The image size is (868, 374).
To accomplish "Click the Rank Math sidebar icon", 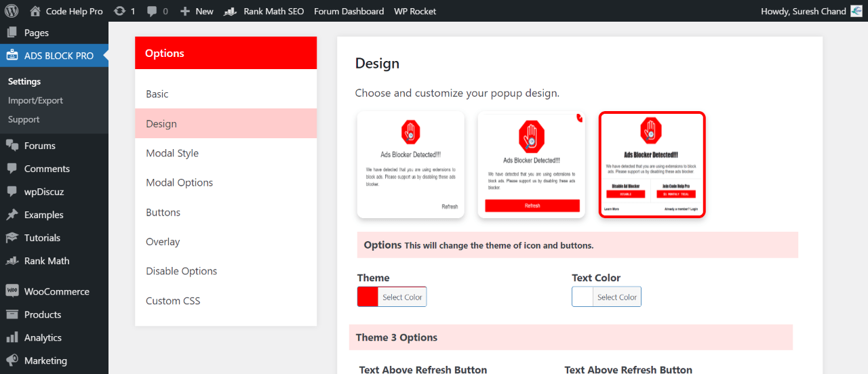I will pos(12,261).
